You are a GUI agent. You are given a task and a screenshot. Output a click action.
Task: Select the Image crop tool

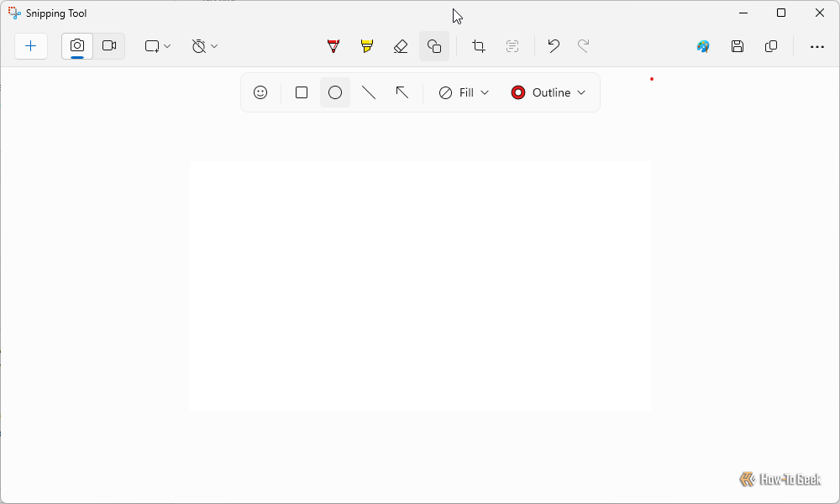point(479,46)
